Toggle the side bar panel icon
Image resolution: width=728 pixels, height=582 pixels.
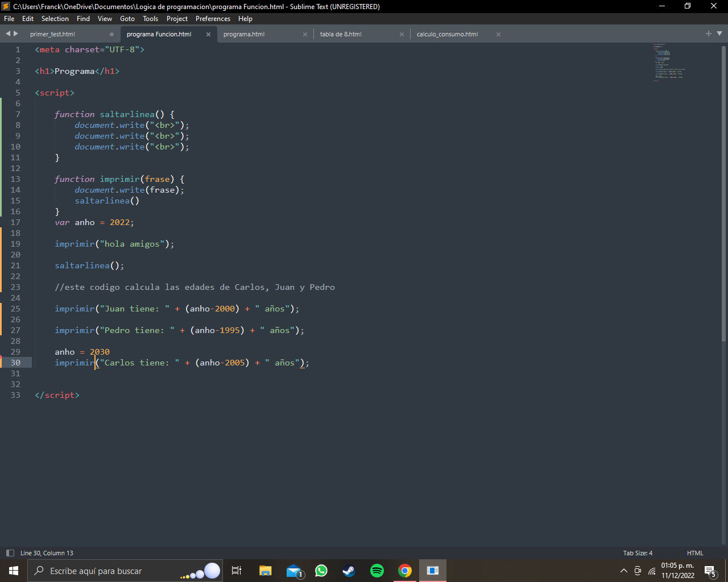(x=10, y=553)
